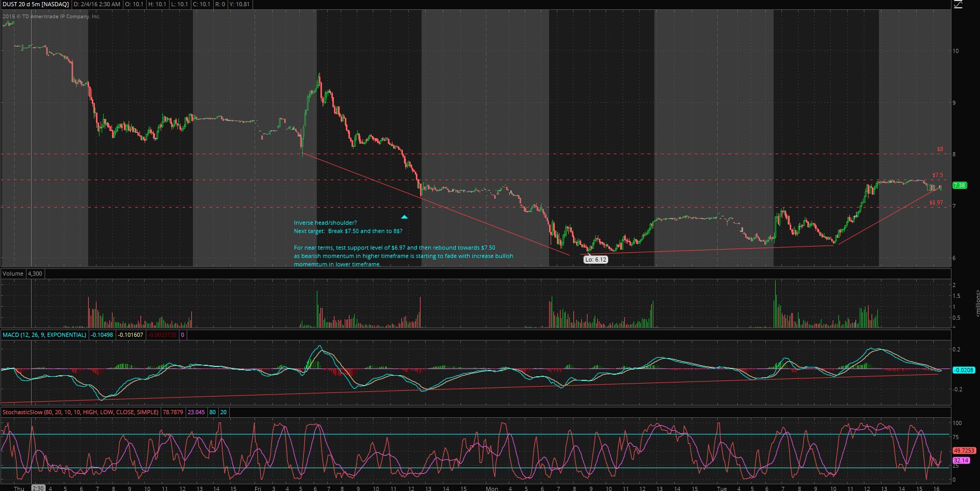The image size is (980, 491).
Task: Click the overbought level 80 label
Action: pyautogui.click(x=213, y=412)
